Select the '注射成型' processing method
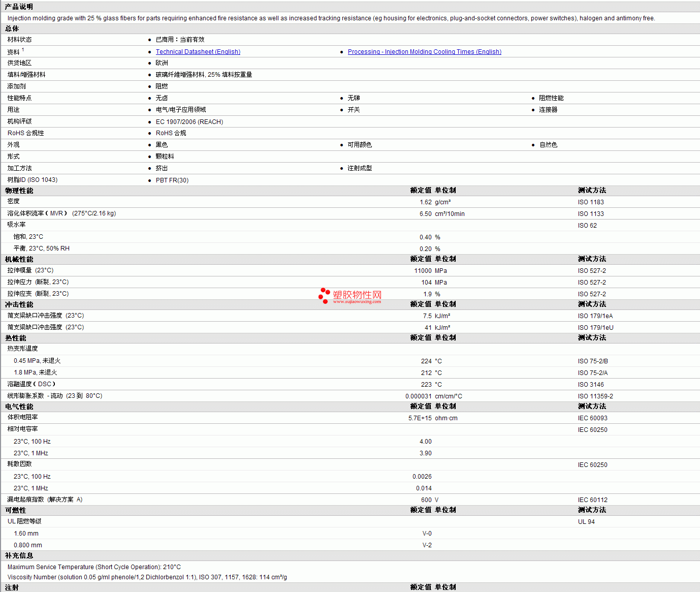Image resolution: width=700 pixels, height=592 pixels. [x=360, y=168]
